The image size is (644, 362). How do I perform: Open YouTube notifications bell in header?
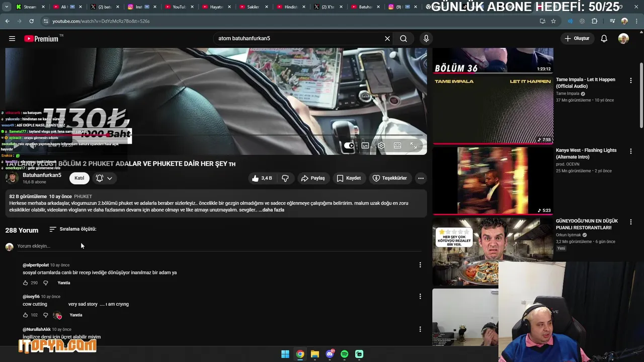tap(604, 39)
